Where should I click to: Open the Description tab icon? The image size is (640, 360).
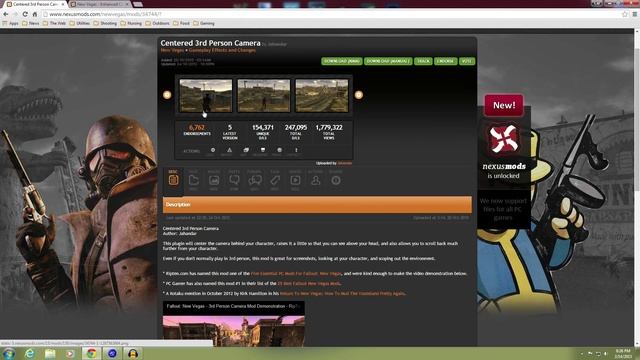173,180
